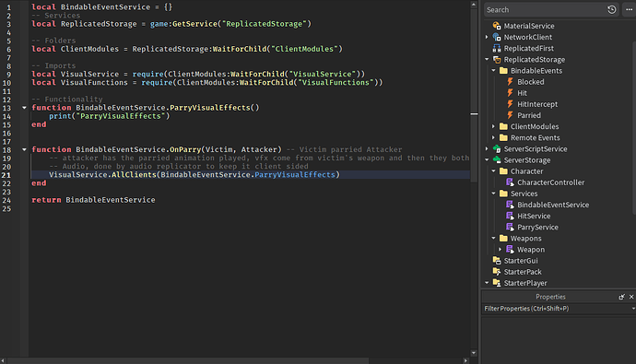Click the Weapon module script icon
636x364 pixels.
tap(510, 250)
